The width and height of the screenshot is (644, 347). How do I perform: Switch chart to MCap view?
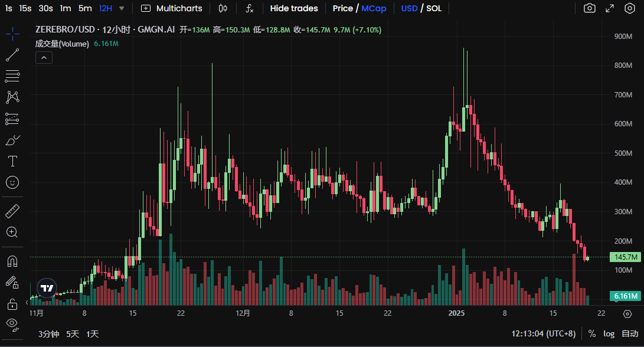tap(374, 8)
